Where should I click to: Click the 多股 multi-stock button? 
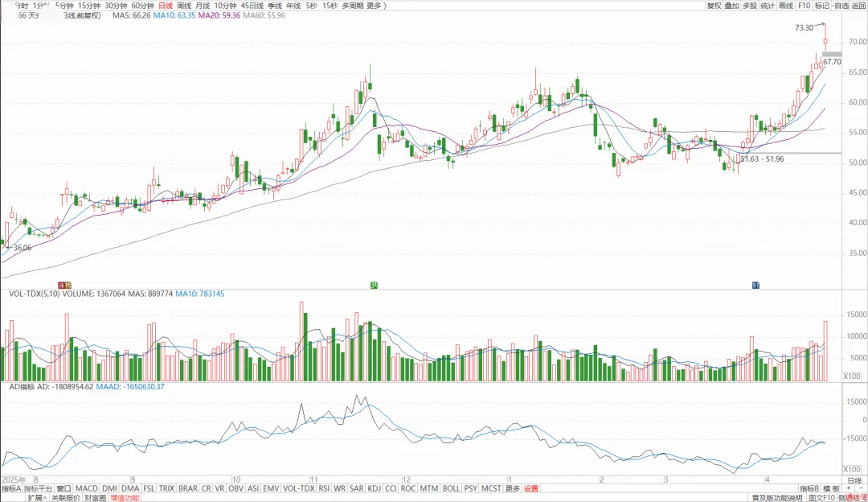pos(750,6)
